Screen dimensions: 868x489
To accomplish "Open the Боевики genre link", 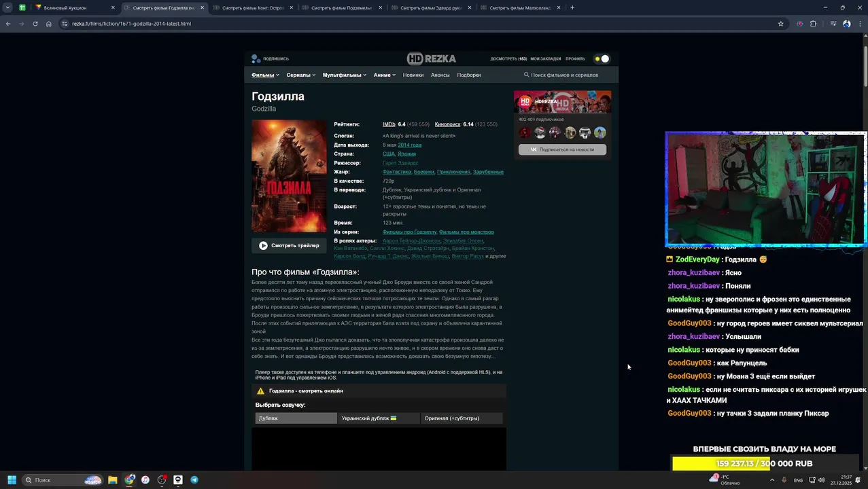I will (x=423, y=172).
